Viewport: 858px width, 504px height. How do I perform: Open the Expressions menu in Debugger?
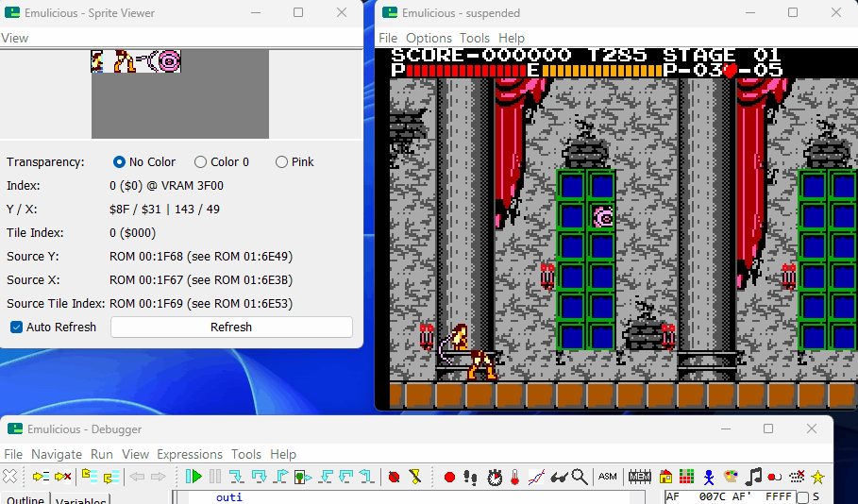pyautogui.click(x=190, y=454)
